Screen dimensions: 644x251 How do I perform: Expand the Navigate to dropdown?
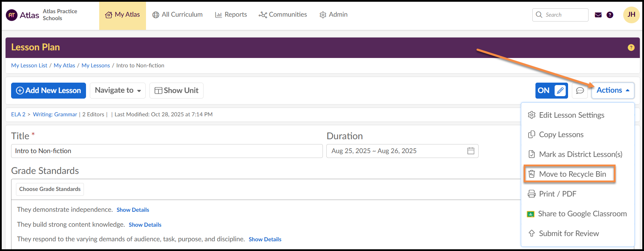tap(118, 91)
